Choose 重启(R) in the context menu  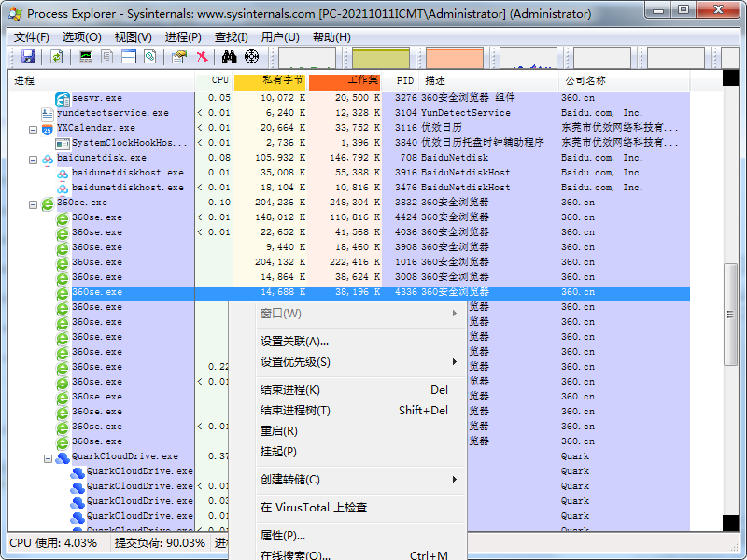[360, 431]
